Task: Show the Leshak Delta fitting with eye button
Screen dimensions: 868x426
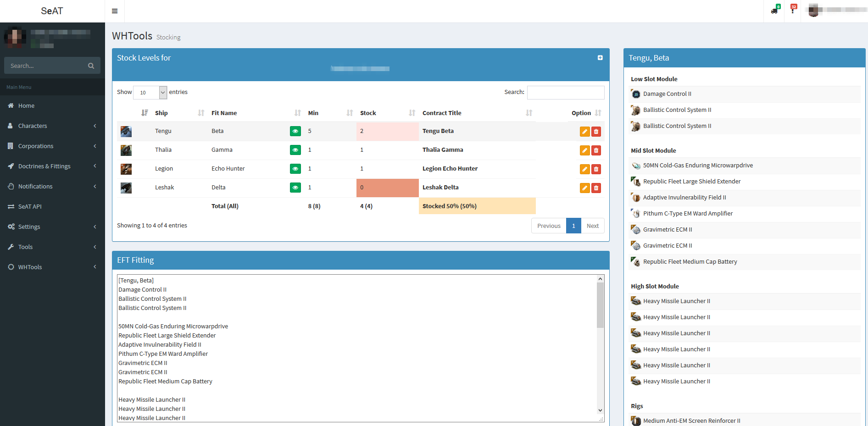Action: pos(295,188)
